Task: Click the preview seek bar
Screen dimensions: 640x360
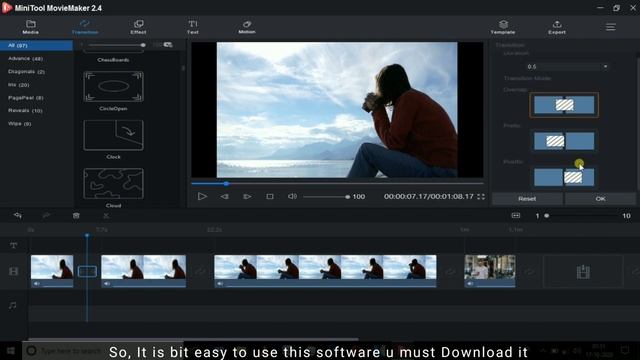Action: pos(337,184)
